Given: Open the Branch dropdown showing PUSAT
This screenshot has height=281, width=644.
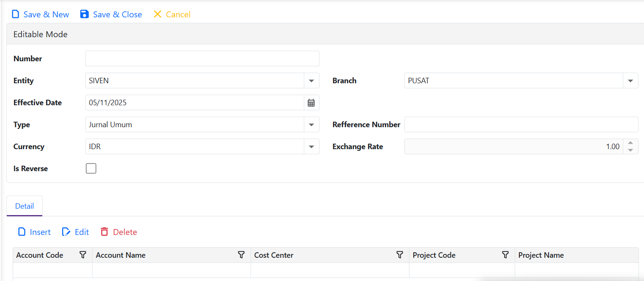Looking at the screenshot, I should (630, 81).
